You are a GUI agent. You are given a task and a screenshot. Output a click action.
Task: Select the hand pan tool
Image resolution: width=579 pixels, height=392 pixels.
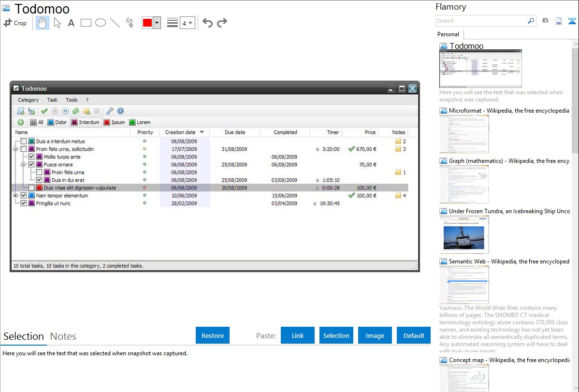pyautogui.click(x=43, y=23)
